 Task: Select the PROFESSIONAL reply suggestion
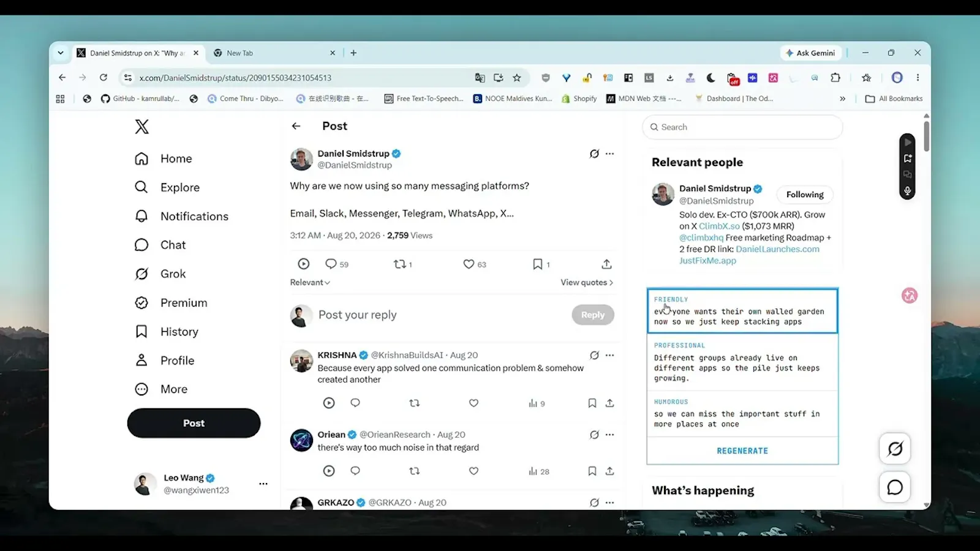point(742,362)
